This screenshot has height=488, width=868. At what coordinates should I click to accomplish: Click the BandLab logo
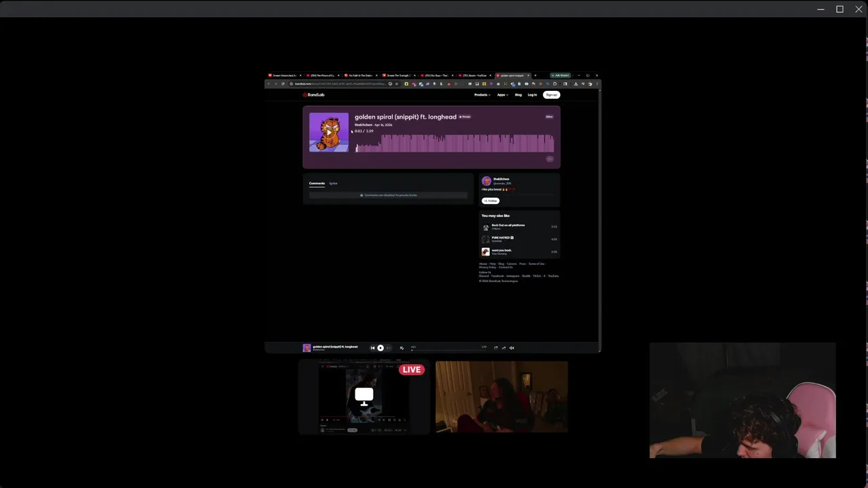tap(314, 95)
